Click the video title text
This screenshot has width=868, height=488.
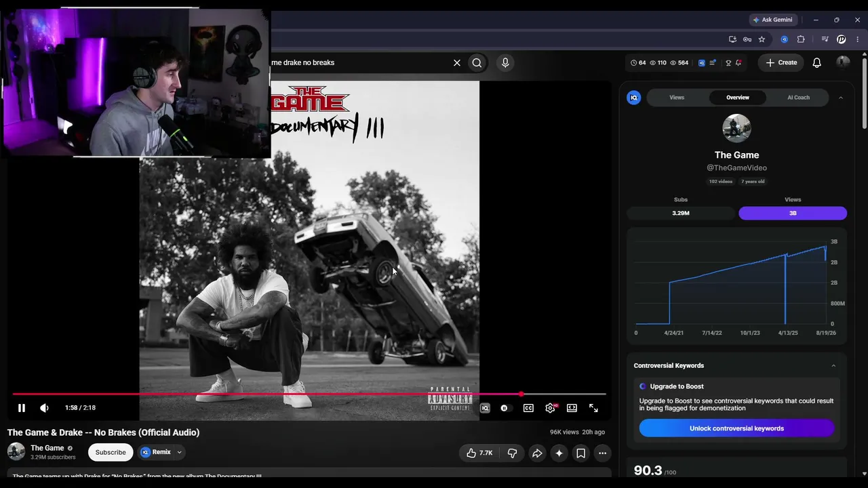click(x=103, y=432)
